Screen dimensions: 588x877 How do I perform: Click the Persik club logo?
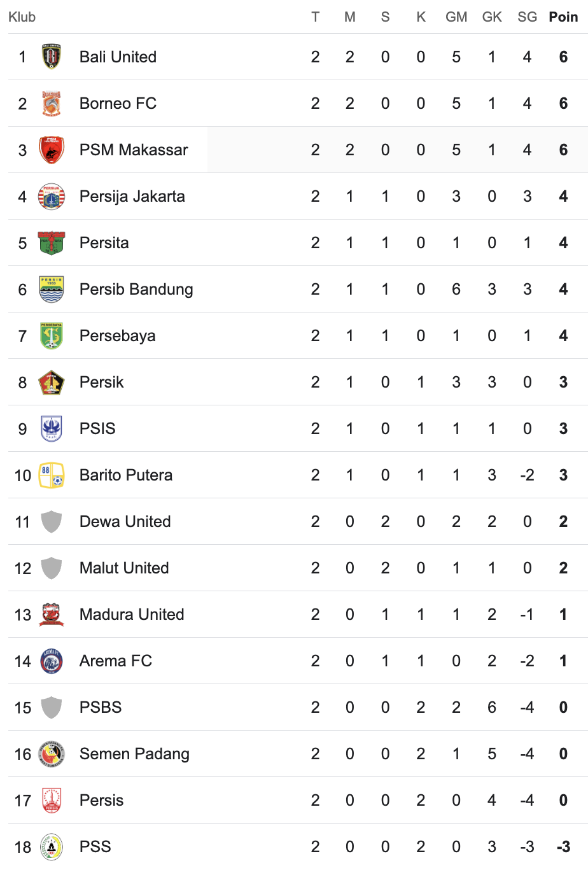click(x=52, y=382)
